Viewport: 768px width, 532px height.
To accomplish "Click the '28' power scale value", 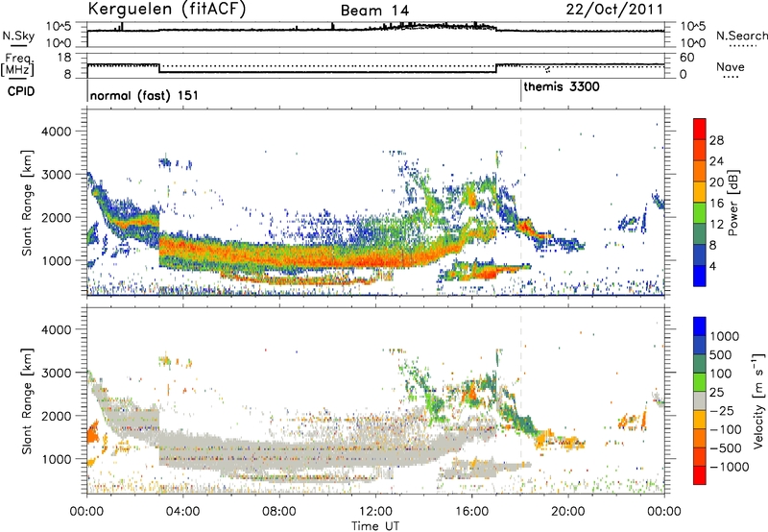I will click(x=716, y=140).
